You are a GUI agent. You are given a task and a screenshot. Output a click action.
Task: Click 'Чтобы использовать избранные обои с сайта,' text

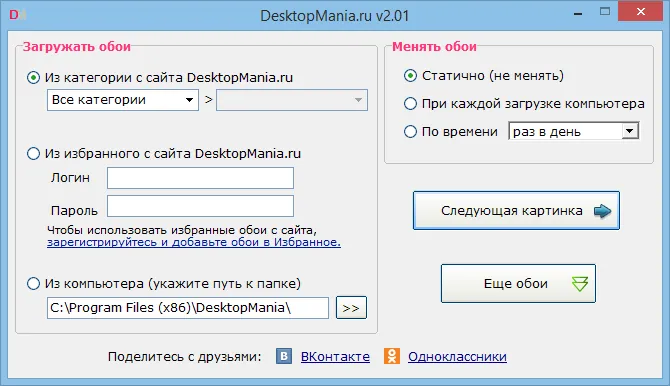click(x=182, y=230)
